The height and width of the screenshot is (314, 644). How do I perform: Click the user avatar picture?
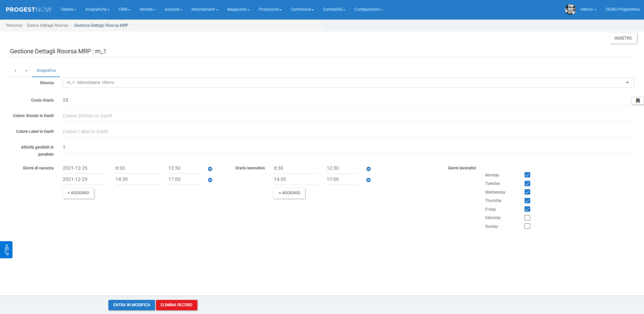pos(570,9)
